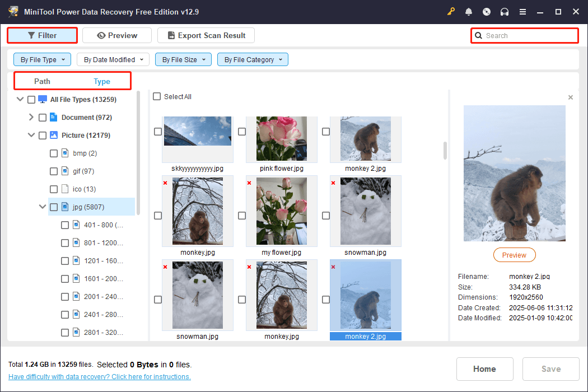This screenshot has height=392, width=588.
Task: Click the 2001 - 240... group icon
Action: click(76, 297)
